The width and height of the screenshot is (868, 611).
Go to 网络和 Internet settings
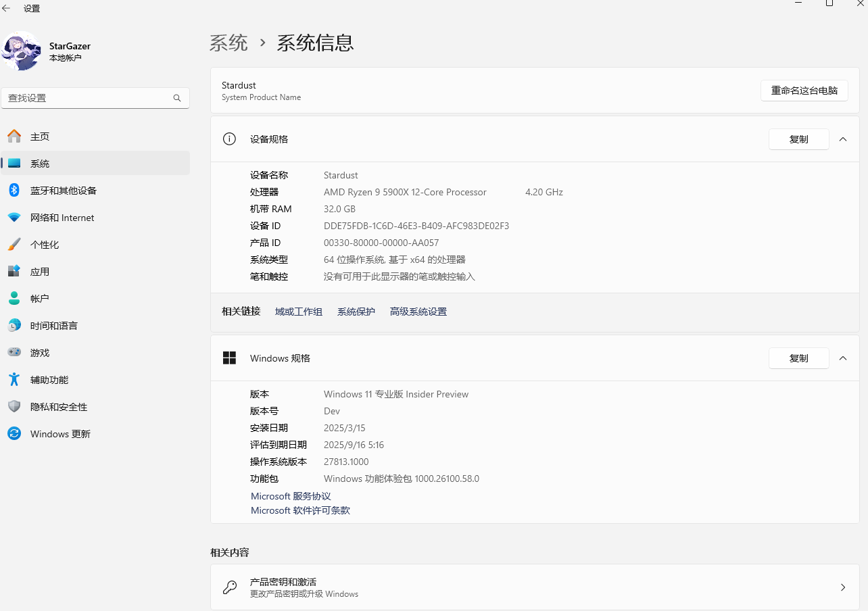click(95, 218)
